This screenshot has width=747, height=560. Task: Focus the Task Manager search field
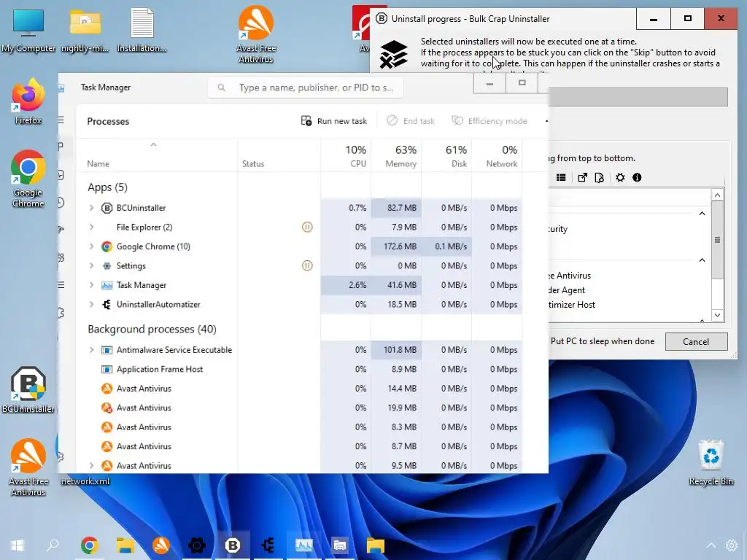pyautogui.click(x=306, y=87)
